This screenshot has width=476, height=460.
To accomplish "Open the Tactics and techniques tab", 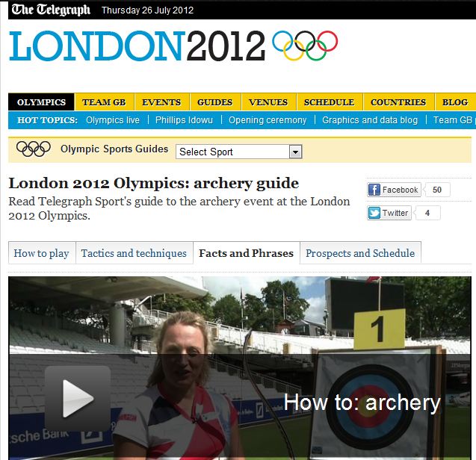I will (x=134, y=253).
